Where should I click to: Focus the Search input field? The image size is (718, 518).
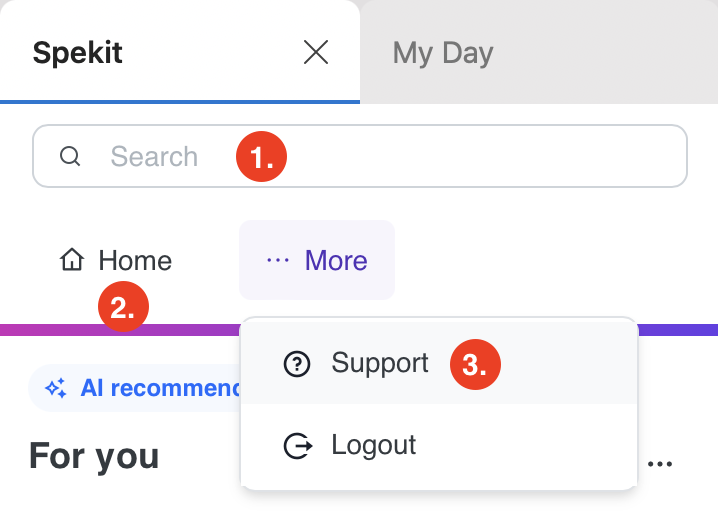(x=360, y=156)
